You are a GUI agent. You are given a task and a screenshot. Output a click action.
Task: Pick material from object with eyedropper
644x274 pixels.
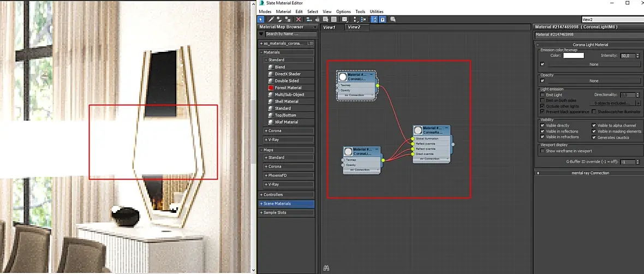point(271,19)
